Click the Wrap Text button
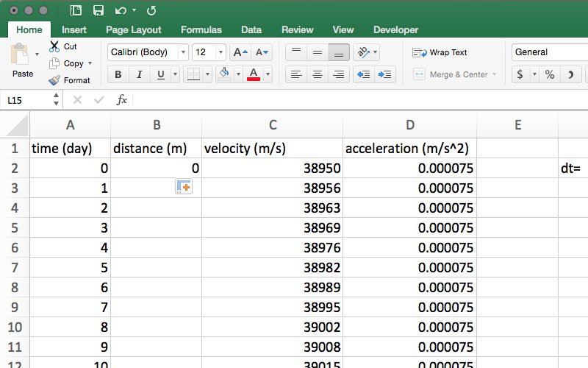This screenshot has height=368, width=588. click(440, 52)
